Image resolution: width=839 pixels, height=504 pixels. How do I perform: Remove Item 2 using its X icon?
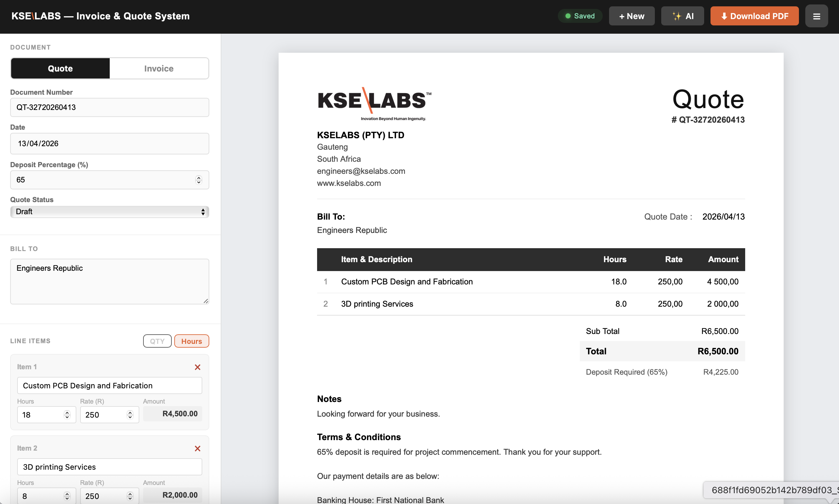pos(198,448)
